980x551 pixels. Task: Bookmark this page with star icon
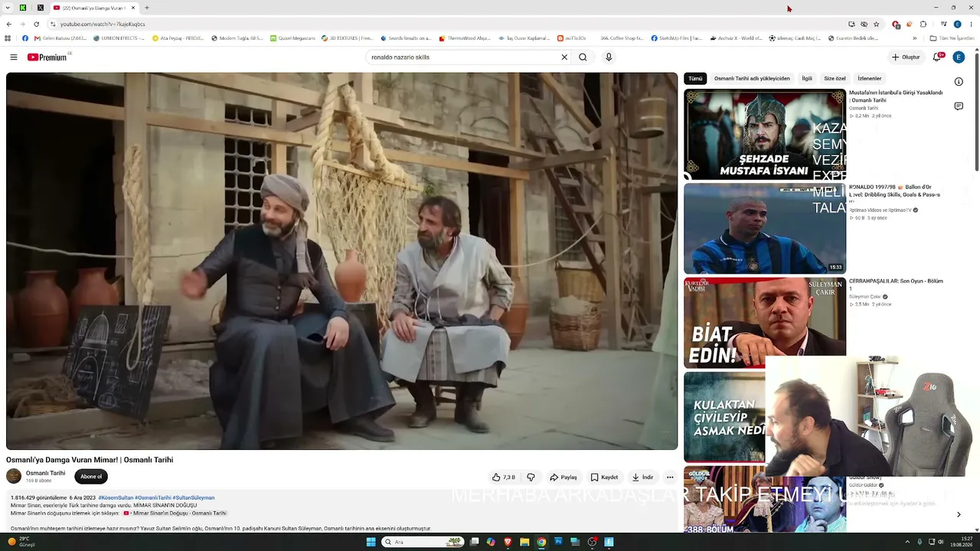877,24
